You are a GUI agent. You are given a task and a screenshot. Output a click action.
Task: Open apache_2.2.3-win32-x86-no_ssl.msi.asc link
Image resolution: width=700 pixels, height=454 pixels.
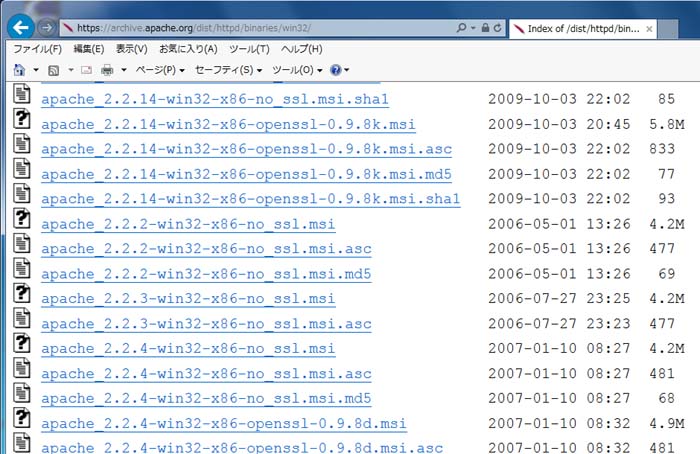[x=206, y=324]
